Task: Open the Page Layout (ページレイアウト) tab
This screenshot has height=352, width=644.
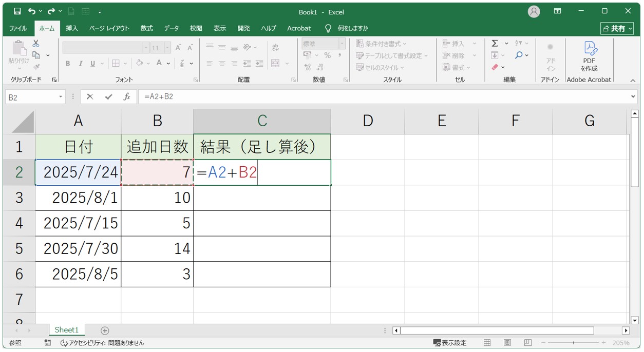Action: 109,28
